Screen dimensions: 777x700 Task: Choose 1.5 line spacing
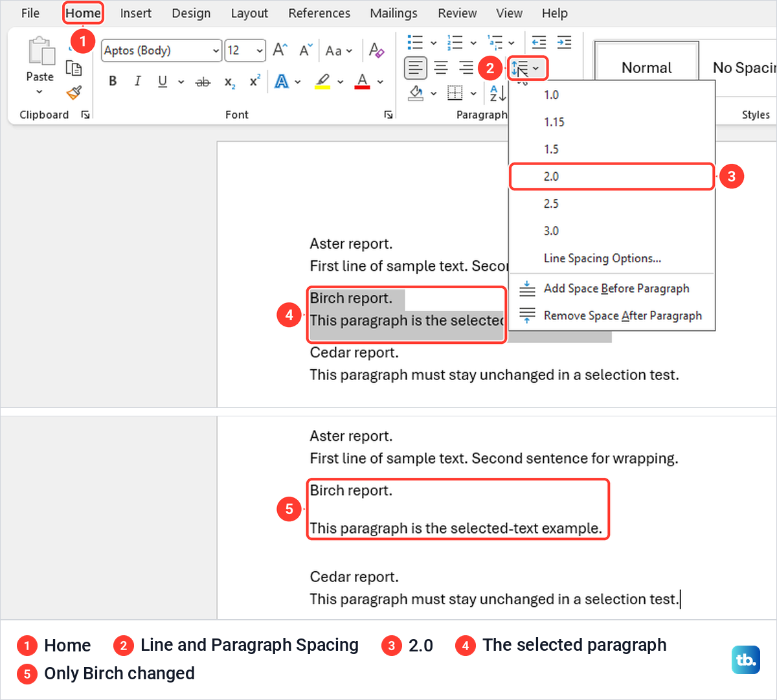click(x=612, y=150)
